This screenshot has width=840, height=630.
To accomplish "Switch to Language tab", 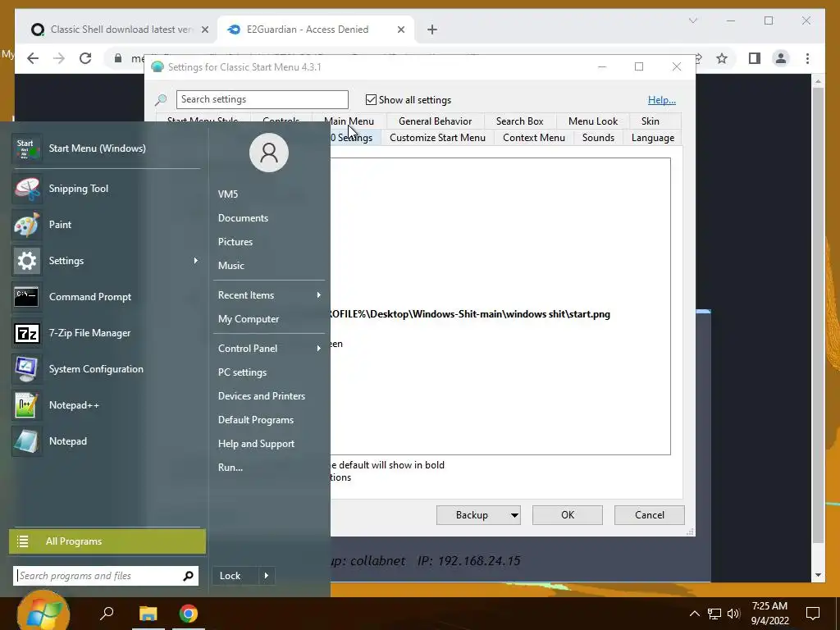I will 652,138.
